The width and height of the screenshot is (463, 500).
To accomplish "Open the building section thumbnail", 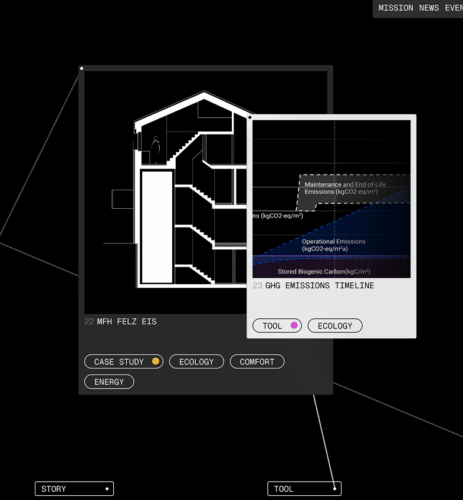I will point(165,192).
